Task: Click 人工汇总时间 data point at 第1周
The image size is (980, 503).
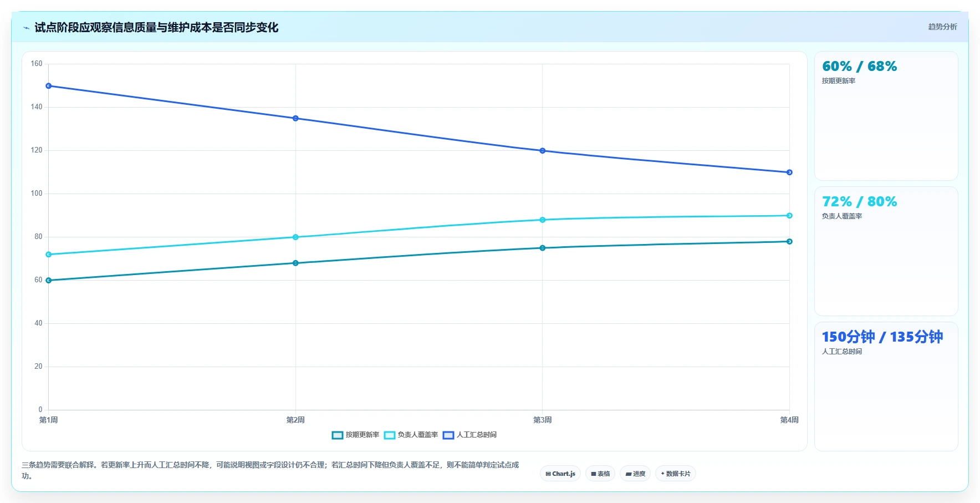Action: click(x=49, y=86)
